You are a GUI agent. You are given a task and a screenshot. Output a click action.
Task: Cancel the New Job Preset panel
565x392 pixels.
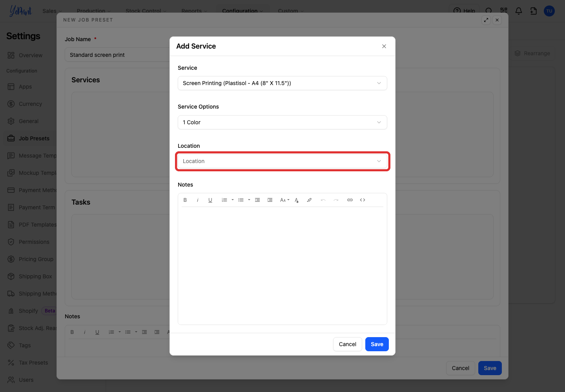(461, 368)
